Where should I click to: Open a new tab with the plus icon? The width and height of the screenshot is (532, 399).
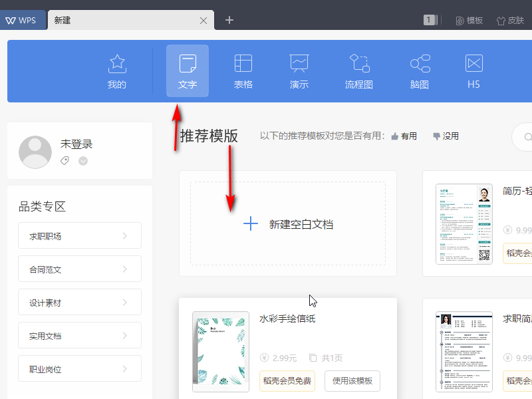(229, 21)
